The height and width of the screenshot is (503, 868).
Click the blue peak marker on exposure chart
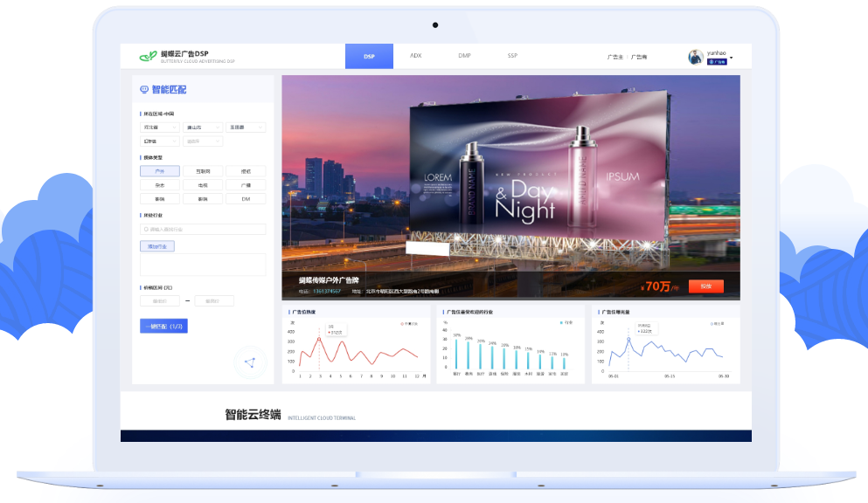click(x=628, y=339)
